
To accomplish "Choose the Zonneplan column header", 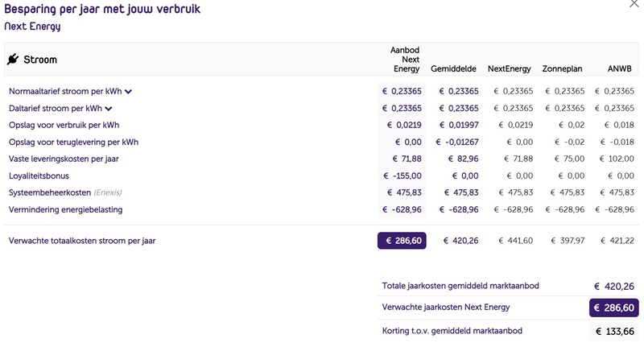I will 562,68.
